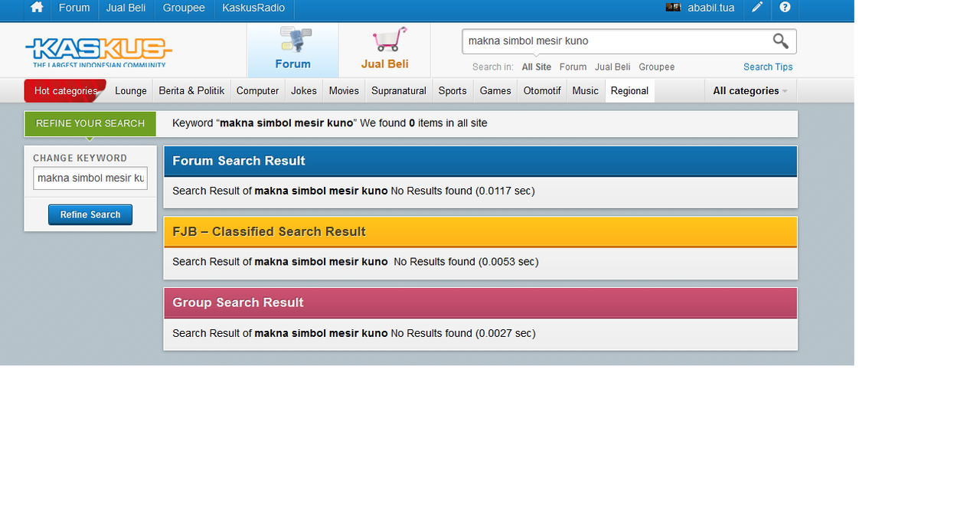Click the Refine Search button
The image size is (980, 523).
click(90, 215)
